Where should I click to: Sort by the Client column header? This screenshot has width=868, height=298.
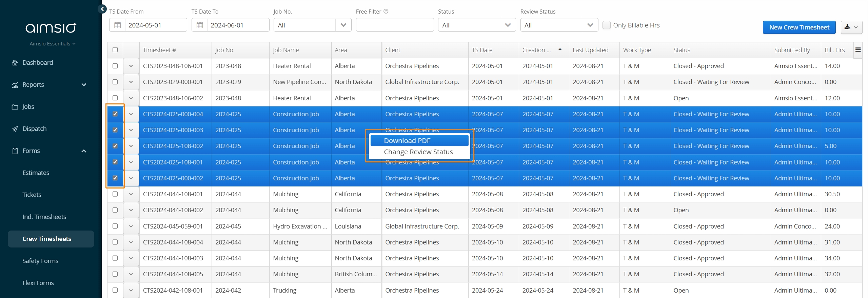(425, 50)
